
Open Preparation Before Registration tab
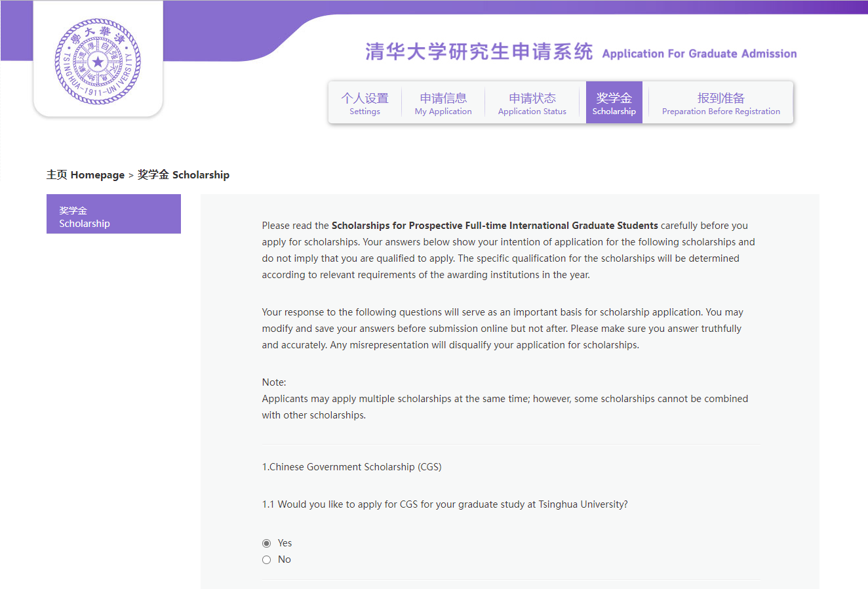(x=721, y=104)
